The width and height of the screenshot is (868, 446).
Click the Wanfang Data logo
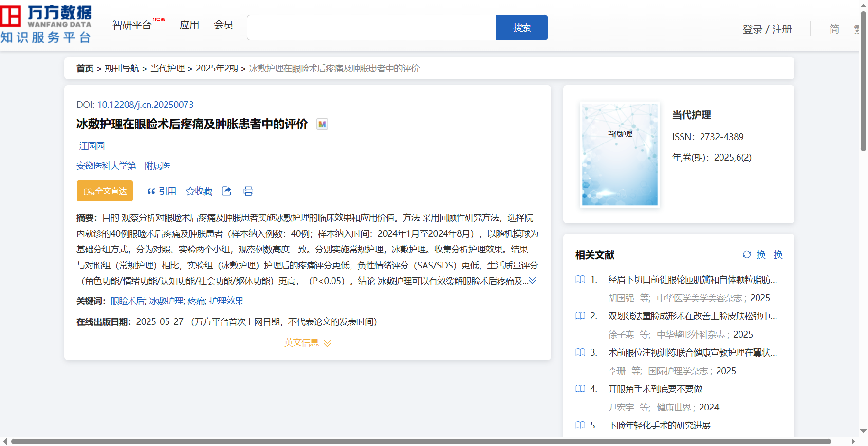46,24
